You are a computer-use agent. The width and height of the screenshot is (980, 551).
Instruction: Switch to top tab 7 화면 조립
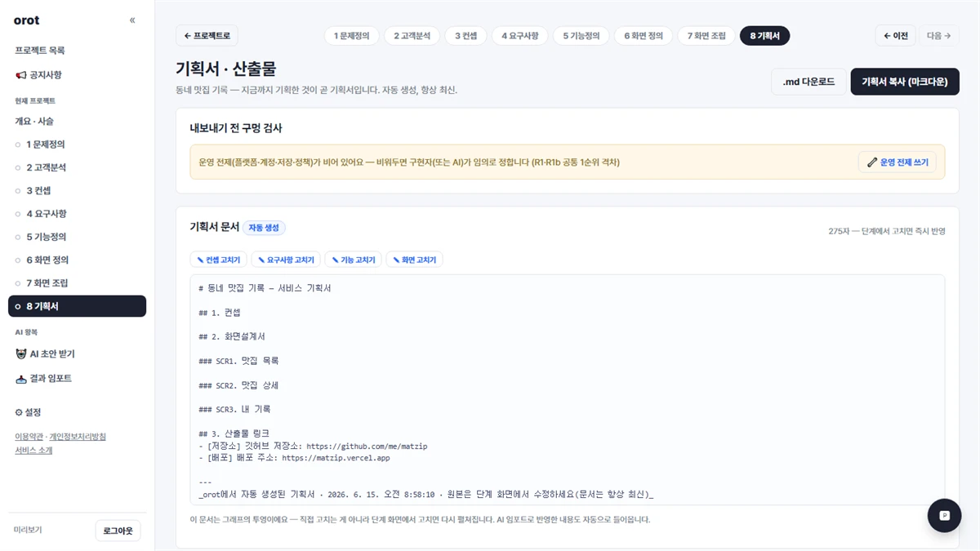706,36
